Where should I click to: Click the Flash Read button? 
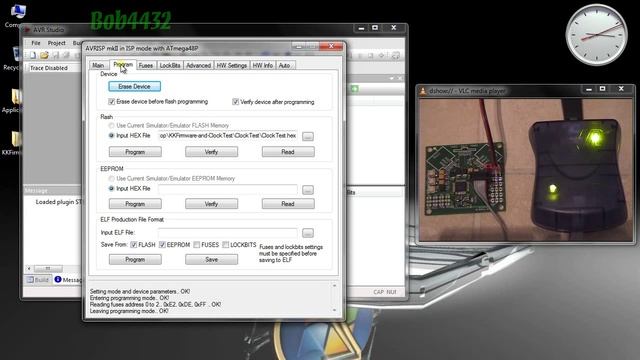point(288,152)
